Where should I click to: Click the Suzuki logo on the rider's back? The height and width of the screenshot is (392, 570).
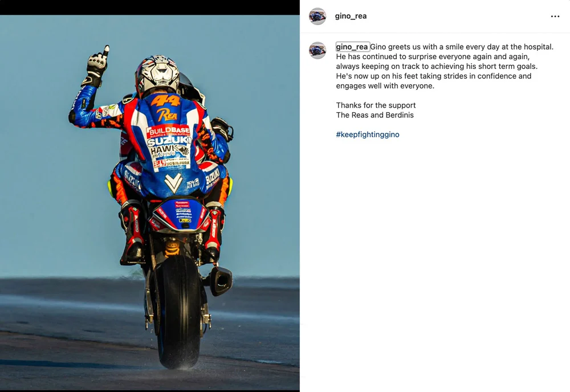(x=169, y=141)
